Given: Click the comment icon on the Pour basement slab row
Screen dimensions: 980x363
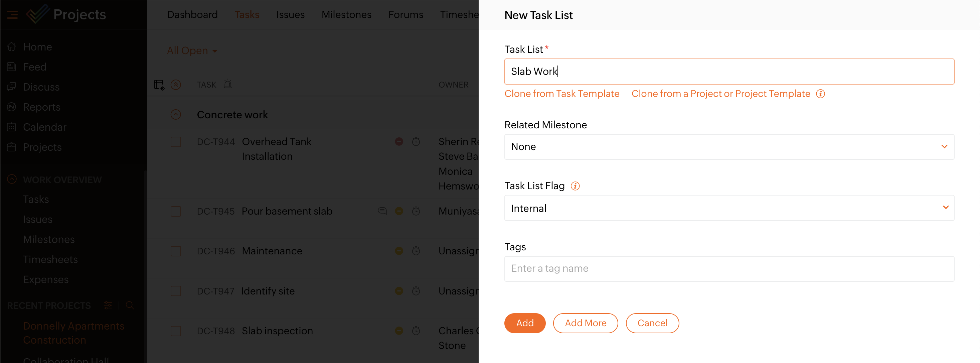Looking at the screenshot, I should (382, 211).
